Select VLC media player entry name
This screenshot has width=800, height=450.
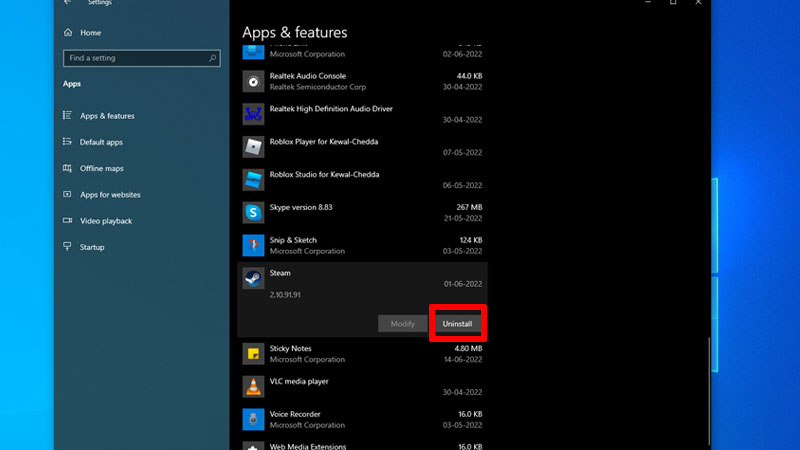click(299, 381)
